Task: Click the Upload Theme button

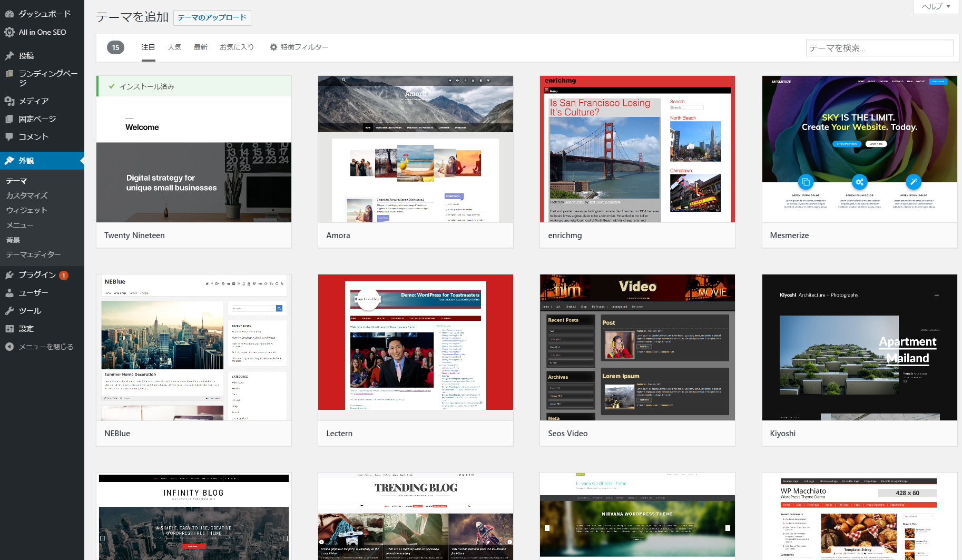Action: (x=212, y=17)
